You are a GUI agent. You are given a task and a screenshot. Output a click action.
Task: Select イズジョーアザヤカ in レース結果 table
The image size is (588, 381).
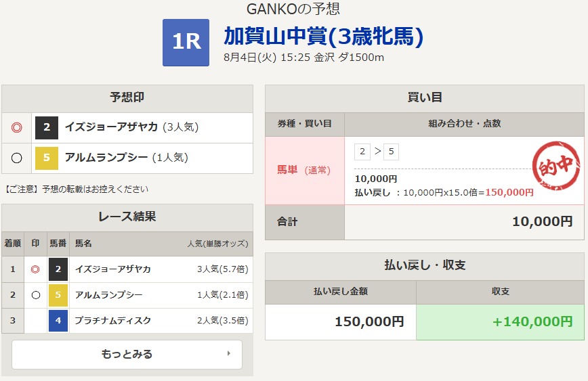point(113,269)
